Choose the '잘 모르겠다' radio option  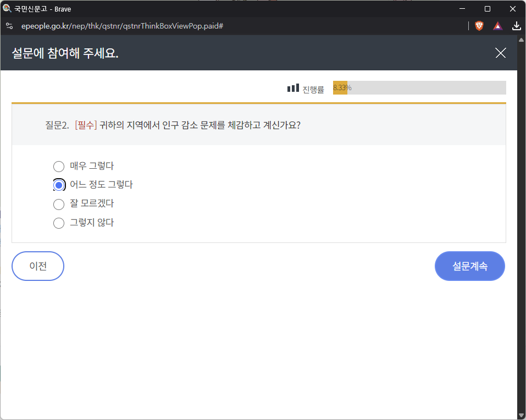click(x=59, y=204)
